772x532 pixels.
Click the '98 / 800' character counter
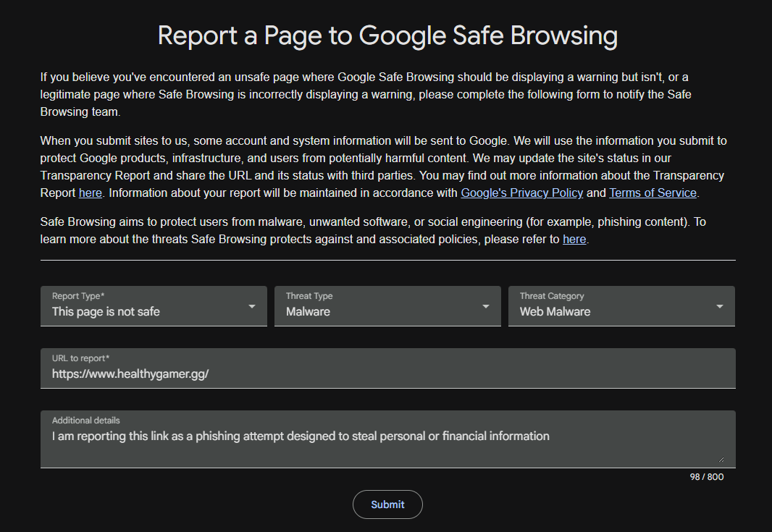point(707,477)
